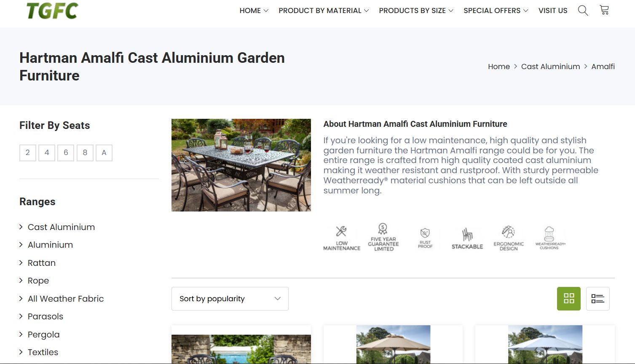Open the Rattan range link
The width and height of the screenshot is (635, 364).
pyautogui.click(x=42, y=263)
